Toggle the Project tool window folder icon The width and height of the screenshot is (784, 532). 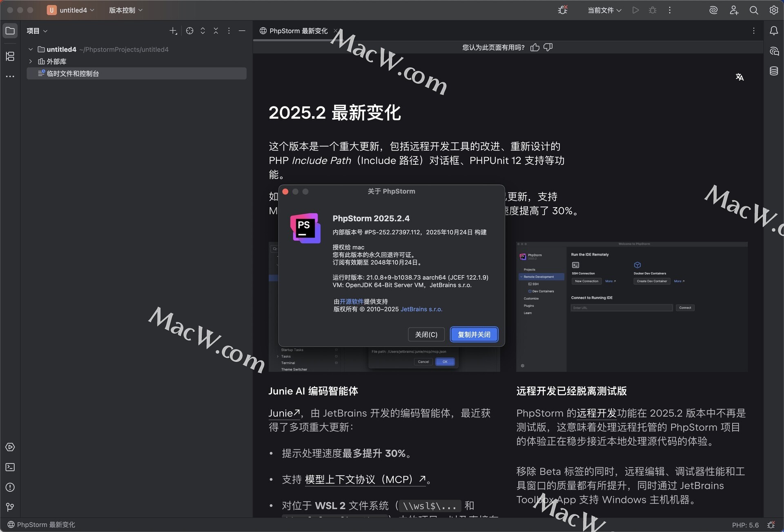click(10, 31)
